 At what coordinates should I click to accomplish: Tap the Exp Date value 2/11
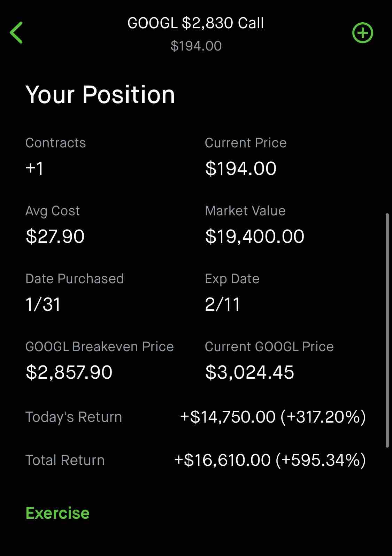222,304
